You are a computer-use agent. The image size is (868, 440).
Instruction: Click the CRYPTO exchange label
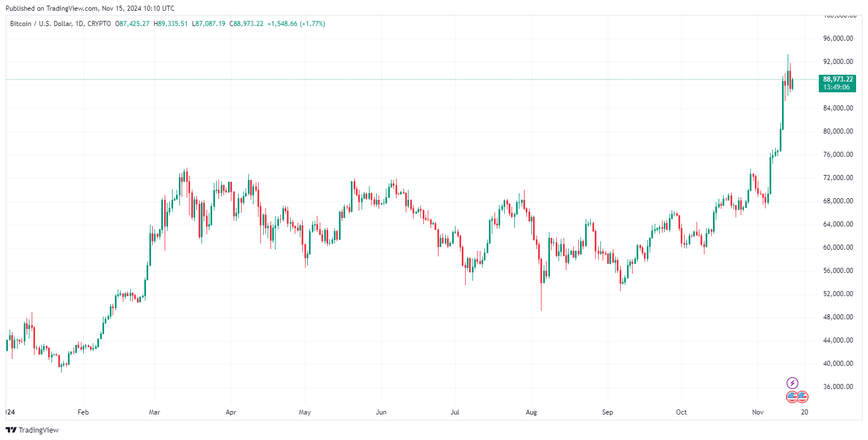pos(100,24)
